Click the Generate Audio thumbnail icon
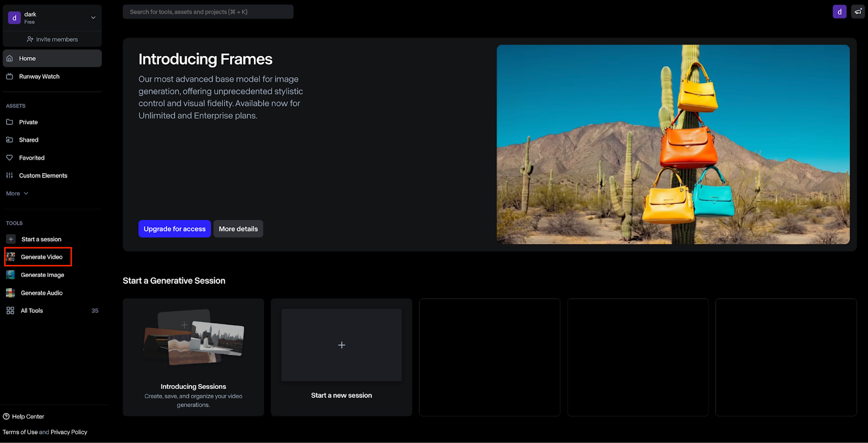 (10, 293)
